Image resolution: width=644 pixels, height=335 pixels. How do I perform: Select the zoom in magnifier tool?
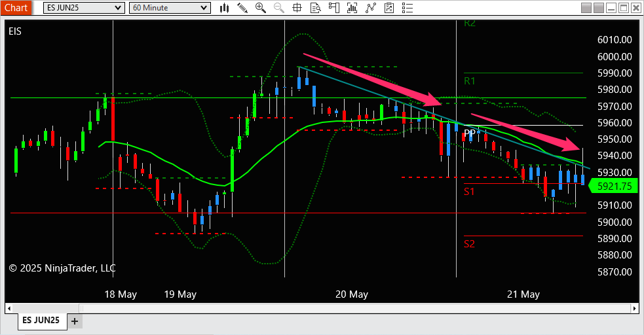tap(260, 8)
